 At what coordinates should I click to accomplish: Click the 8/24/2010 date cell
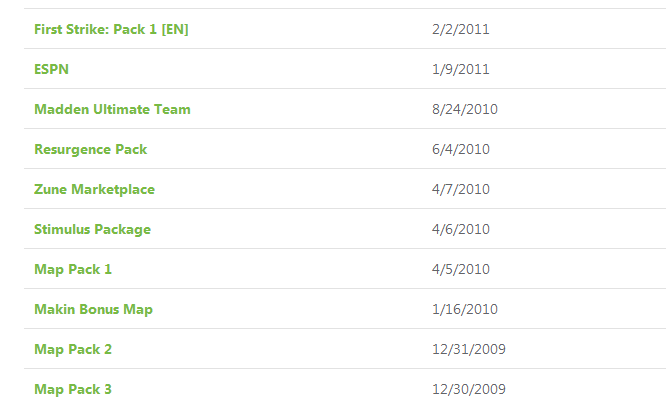click(465, 109)
